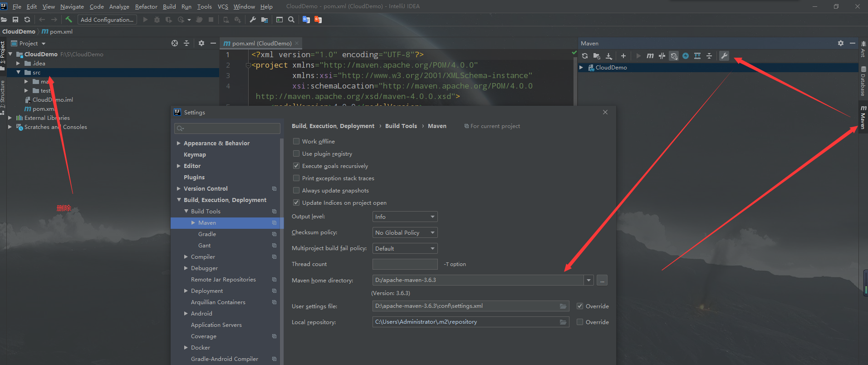Click the blue Google Translate icon

pyautogui.click(x=306, y=20)
